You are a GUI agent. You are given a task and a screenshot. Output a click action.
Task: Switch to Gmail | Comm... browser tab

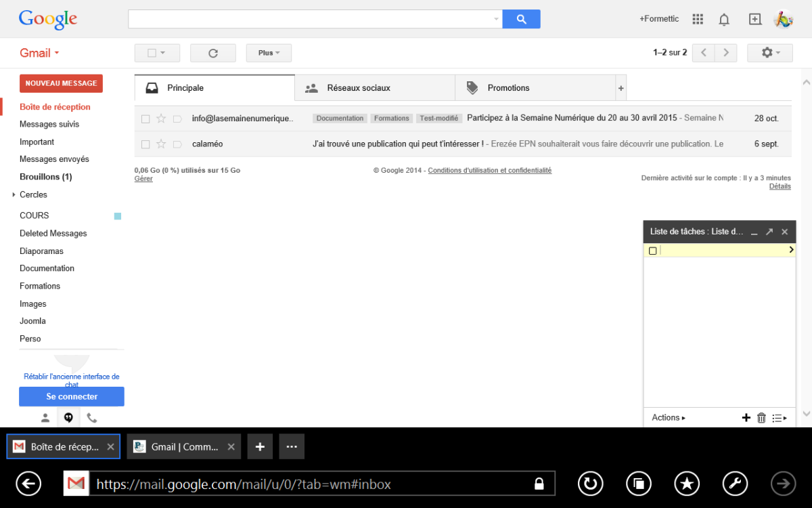[184, 447]
